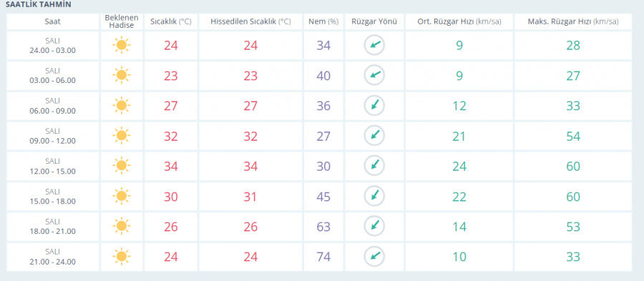
Task: Click the sun icon for 06.00 - 09.00
Action: point(121,106)
